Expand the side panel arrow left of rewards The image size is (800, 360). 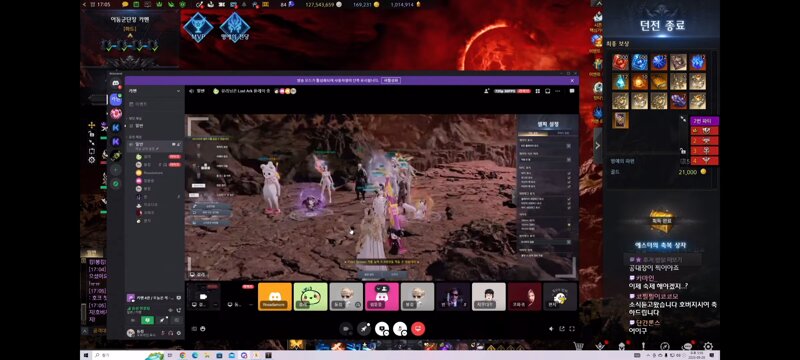click(x=597, y=145)
